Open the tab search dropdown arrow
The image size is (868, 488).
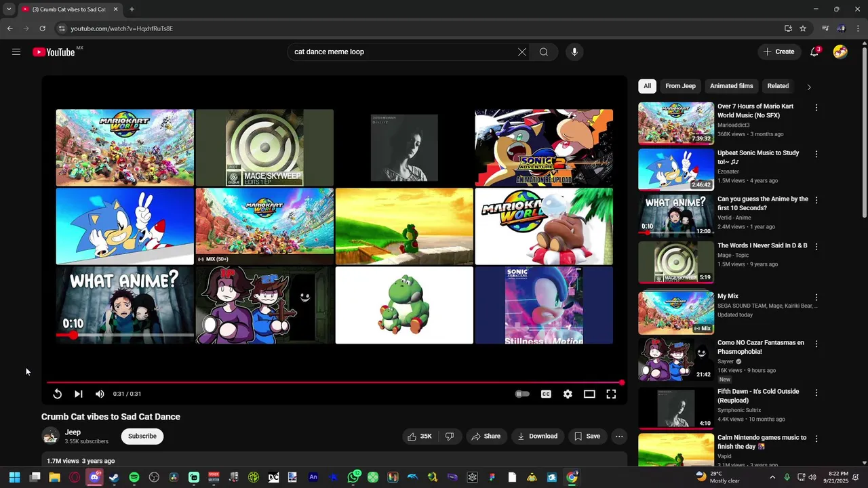tap(9, 9)
